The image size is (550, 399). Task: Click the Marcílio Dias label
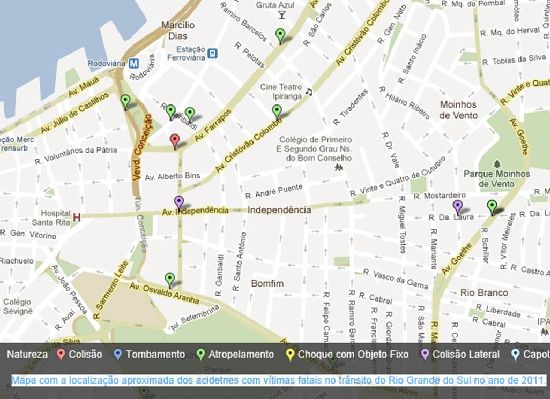(178, 30)
